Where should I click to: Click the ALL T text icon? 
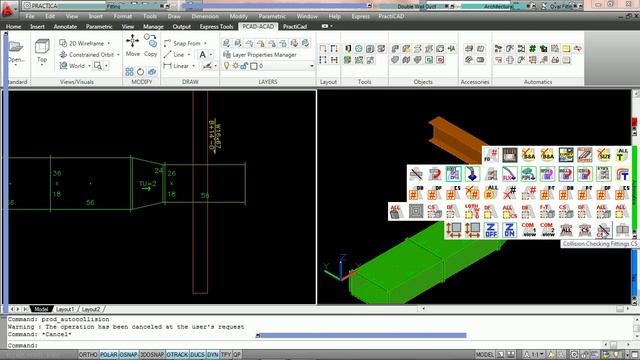[622, 155]
